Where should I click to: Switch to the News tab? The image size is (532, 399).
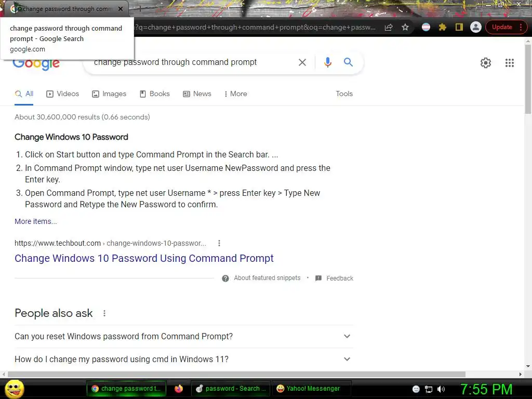[x=197, y=94]
